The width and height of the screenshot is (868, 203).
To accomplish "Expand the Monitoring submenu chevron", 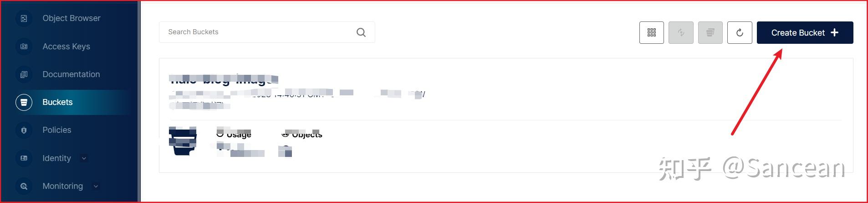I will tap(96, 186).
